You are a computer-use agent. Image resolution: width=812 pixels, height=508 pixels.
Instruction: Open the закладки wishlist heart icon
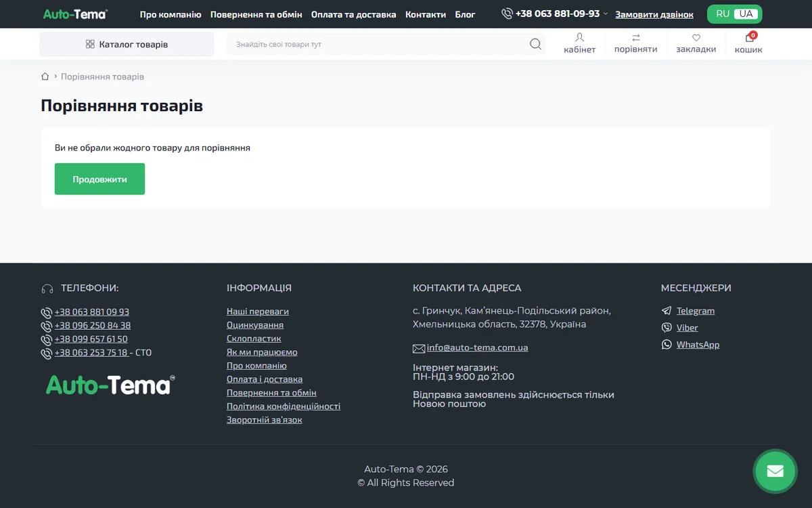pyautogui.click(x=696, y=38)
